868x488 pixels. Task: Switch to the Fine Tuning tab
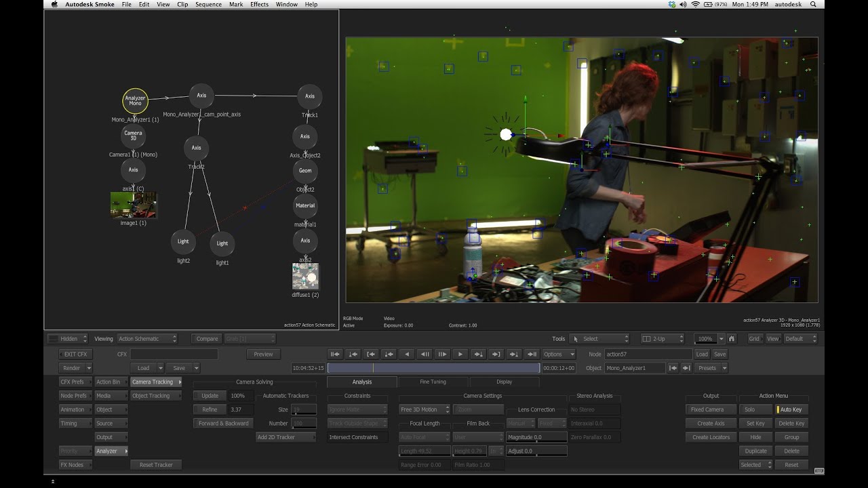pyautogui.click(x=433, y=382)
